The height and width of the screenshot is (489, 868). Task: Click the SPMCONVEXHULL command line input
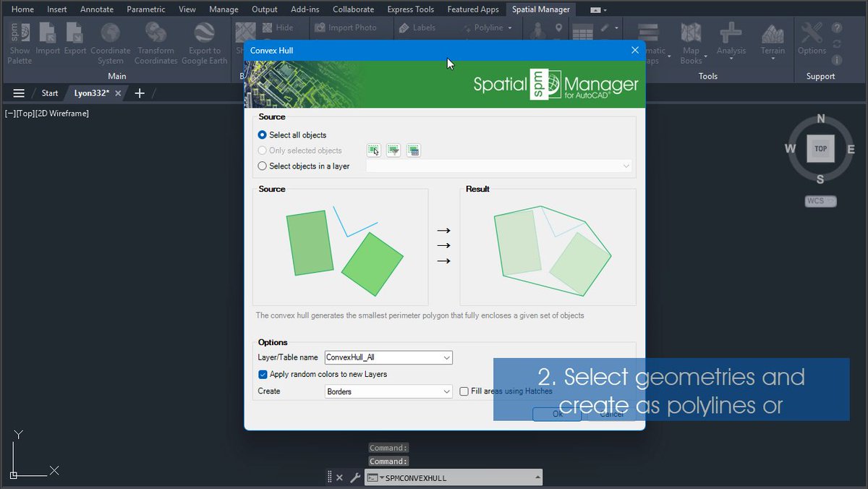coord(459,477)
